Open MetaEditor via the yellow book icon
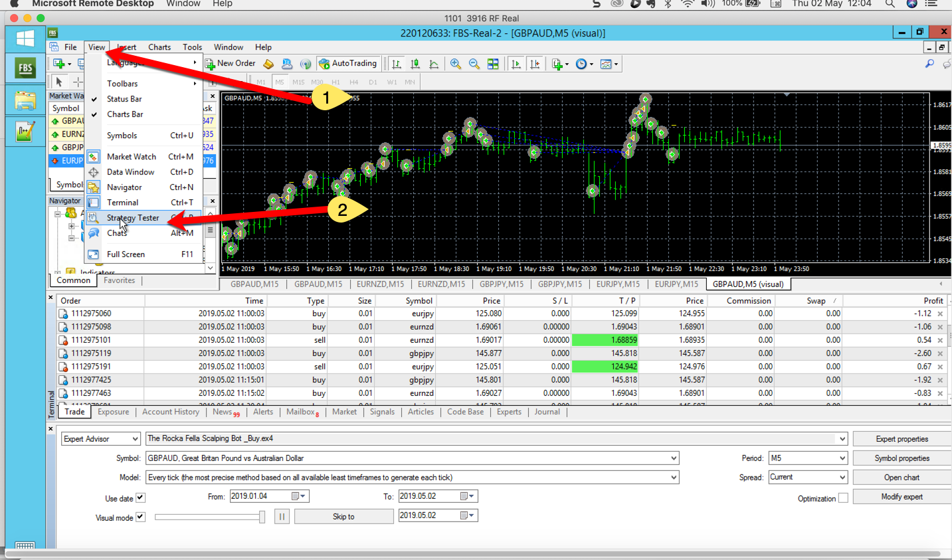 268,64
